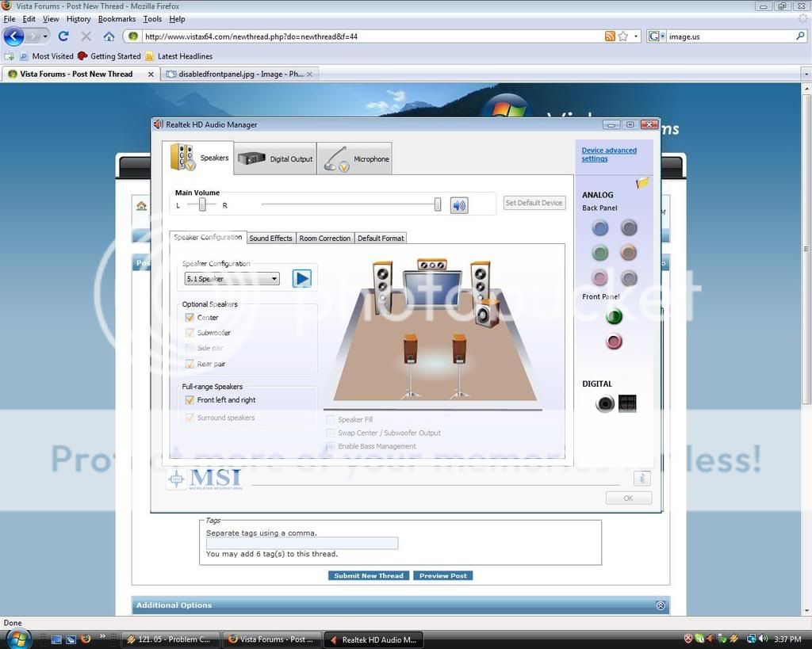Click green front panel jack
Viewport: 812px width, 649px height.
[614, 316]
